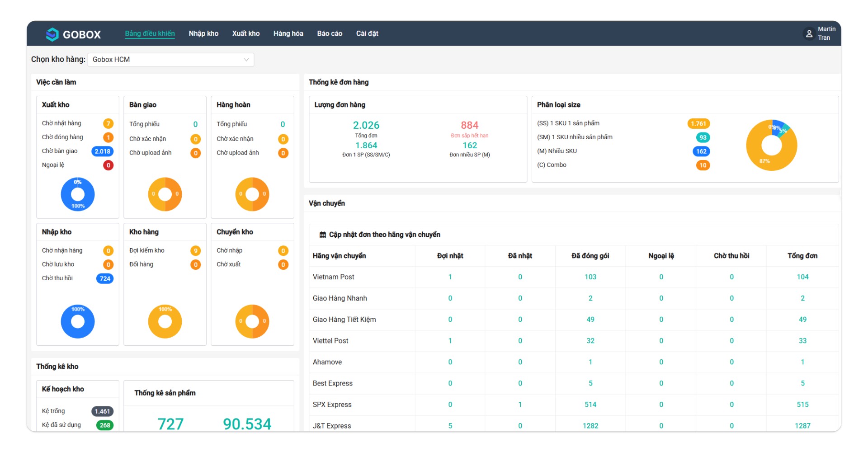Open the Báo cáo menu

click(330, 33)
